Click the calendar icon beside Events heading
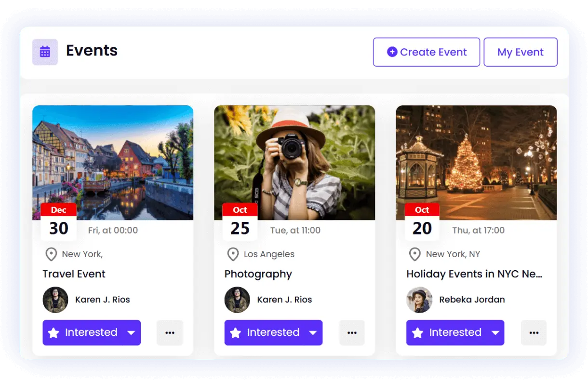Screen dimensions: 588x386 point(45,52)
